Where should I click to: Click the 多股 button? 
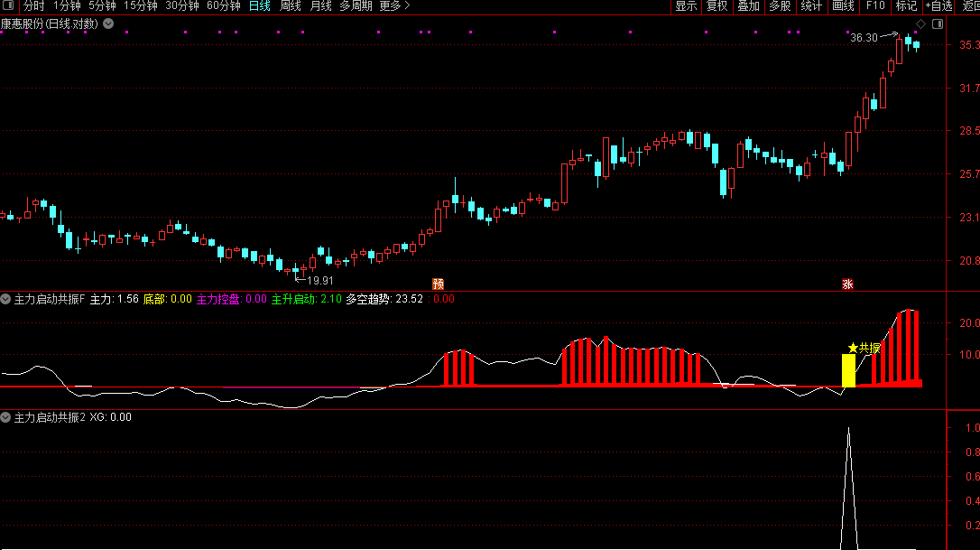point(780,6)
